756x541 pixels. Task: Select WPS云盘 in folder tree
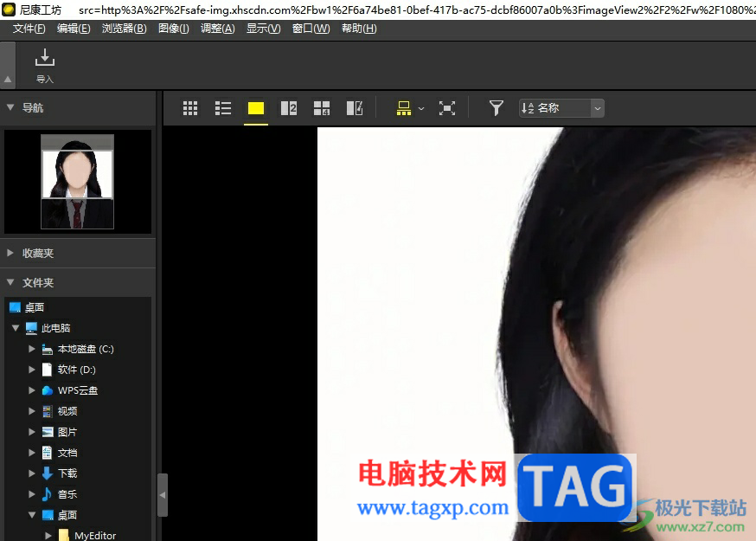[x=77, y=390]
